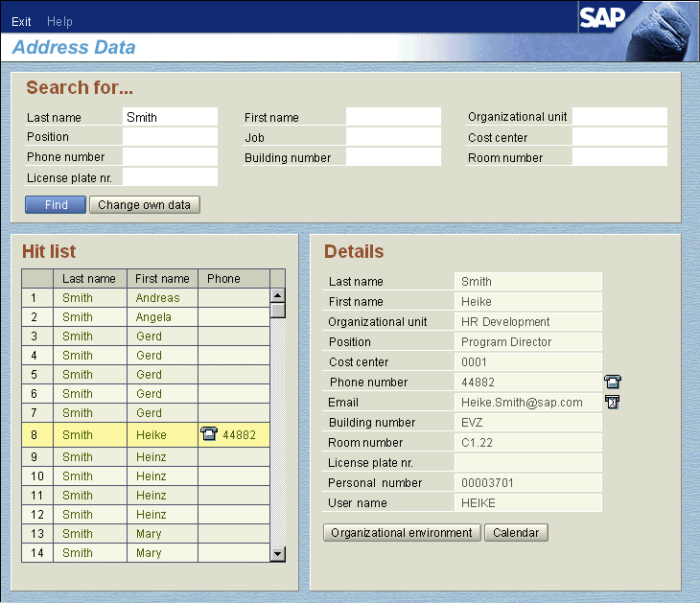Open the Calendar button in Details
This screenshot has height=603, width=700.
click(x=516, y=532)
